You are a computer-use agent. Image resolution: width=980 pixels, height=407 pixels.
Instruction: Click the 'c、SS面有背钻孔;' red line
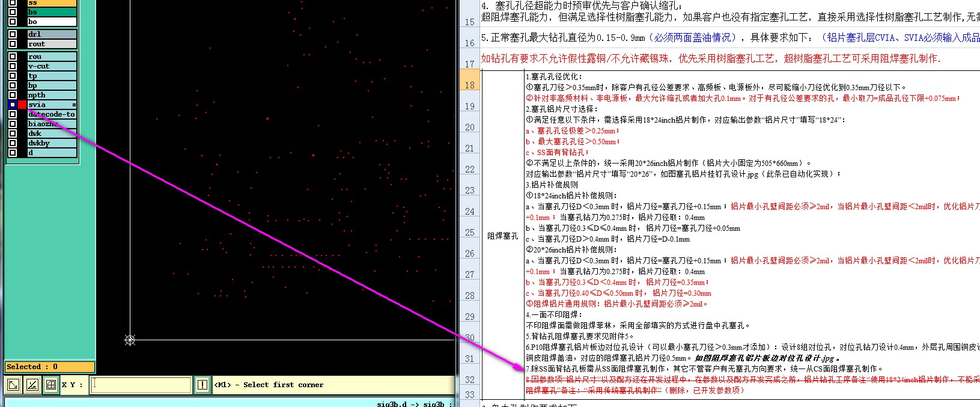(x=558, y=152)
